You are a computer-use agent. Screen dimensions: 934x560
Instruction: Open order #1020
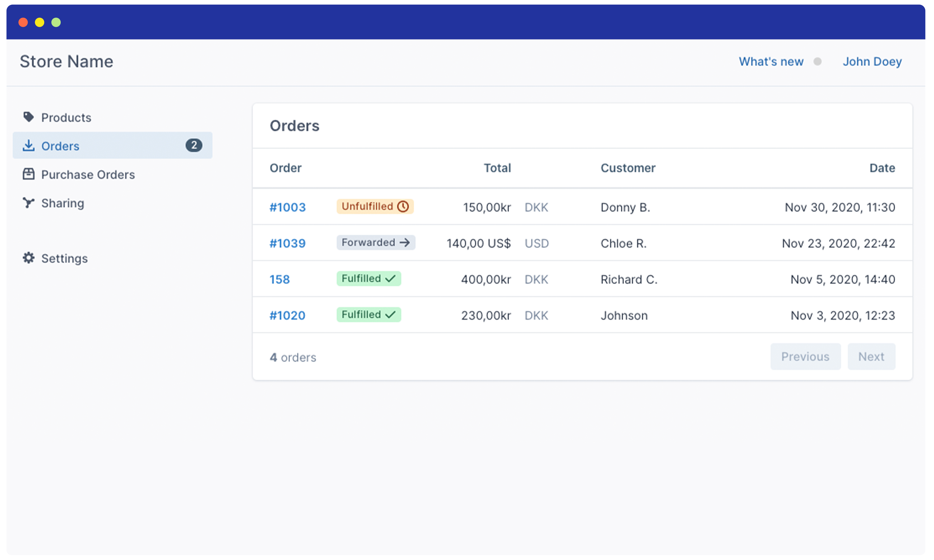click(x=287, y=315)
